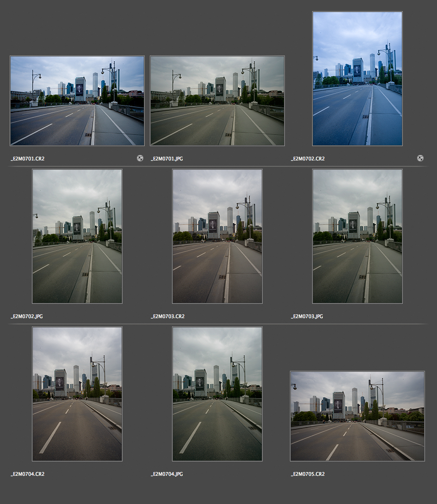Screen dimensions: 437x504
Task: Select the _E2M0705.CR2 landscape thumbnail
Action: 357,416
